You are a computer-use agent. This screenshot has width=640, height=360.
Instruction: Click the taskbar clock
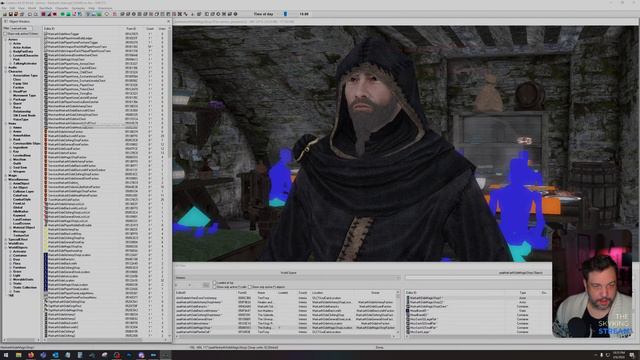[x=619, y=355]
